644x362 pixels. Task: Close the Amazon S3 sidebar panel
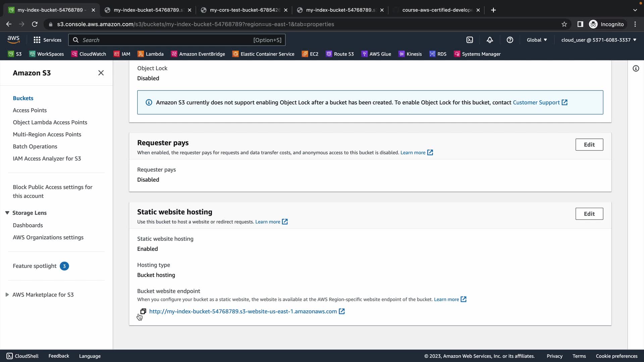coord(101,73)
